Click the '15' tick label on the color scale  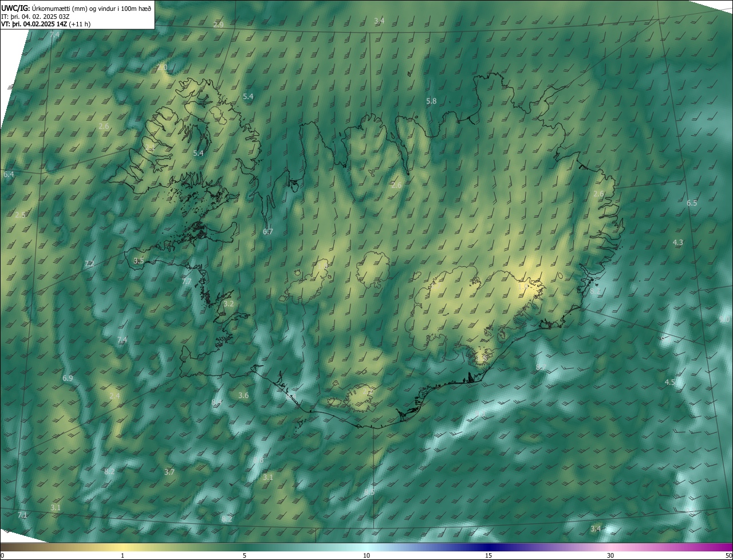pos(488,555)
